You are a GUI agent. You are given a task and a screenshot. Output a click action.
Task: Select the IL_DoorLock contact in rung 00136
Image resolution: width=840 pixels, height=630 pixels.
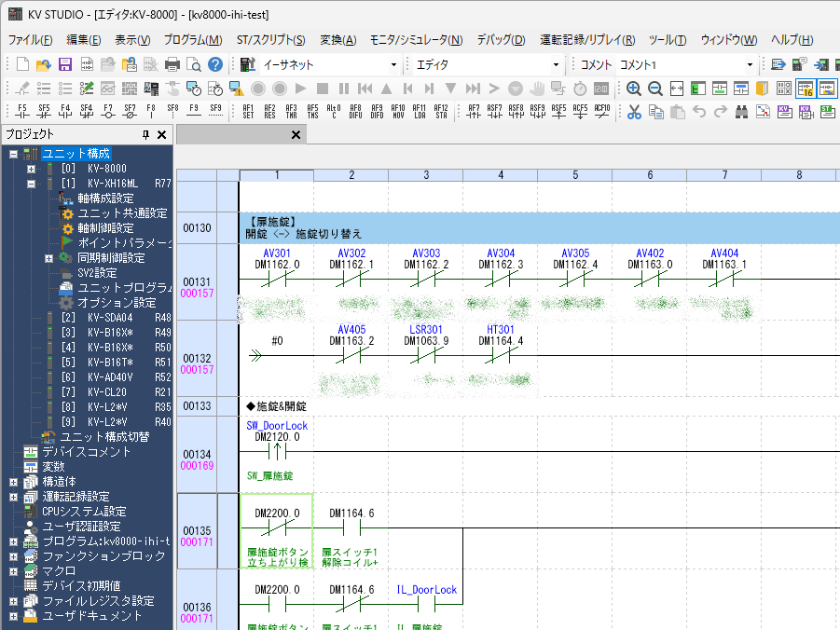426,604
